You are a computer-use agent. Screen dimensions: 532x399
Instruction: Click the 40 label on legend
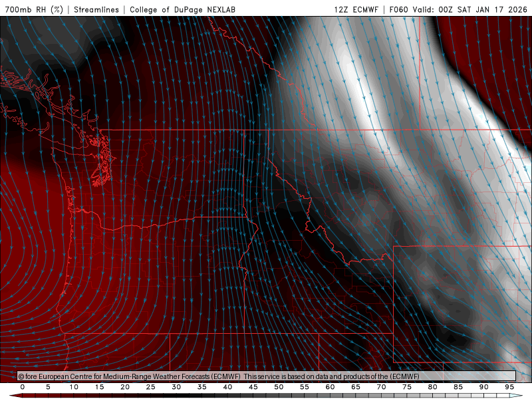tap(227, 387)
